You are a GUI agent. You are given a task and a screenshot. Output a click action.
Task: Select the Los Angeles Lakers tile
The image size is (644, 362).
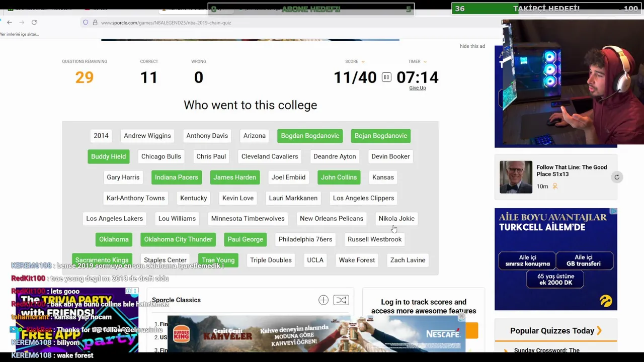coord(115,219)
